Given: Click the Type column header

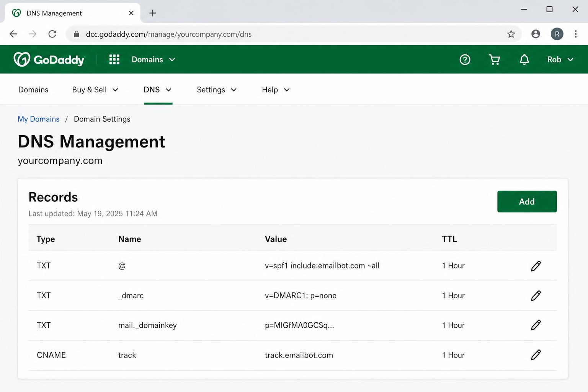Looking at the screenshot, I should (46, 239).
